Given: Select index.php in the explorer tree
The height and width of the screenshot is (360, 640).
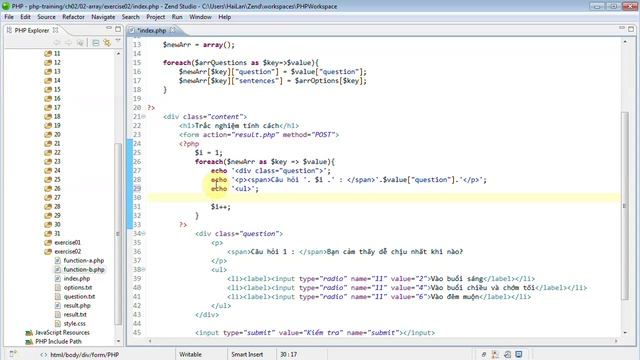Looking at the screenshot, I should coord(73,278).
